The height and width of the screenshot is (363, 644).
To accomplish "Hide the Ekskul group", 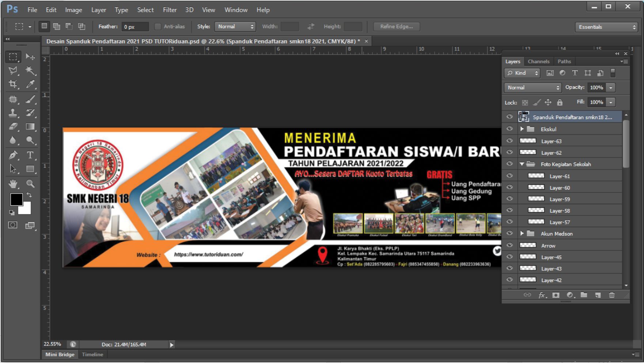I will (x=509, y=129).
